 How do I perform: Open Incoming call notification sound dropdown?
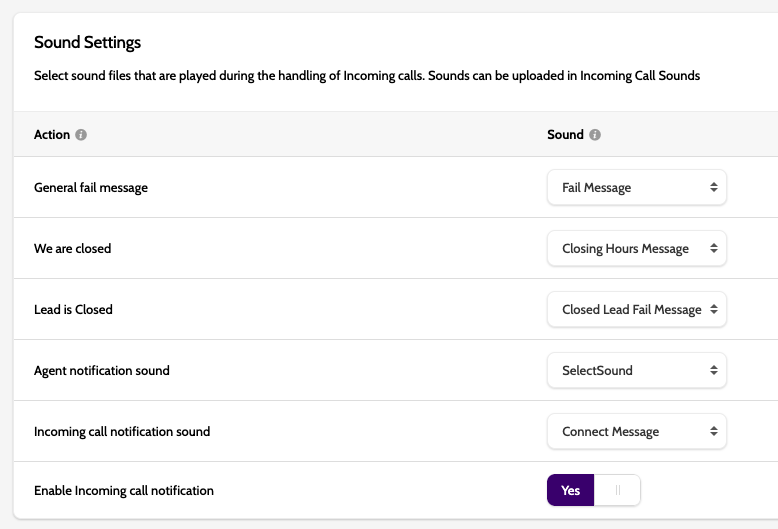tap(637, 431)
